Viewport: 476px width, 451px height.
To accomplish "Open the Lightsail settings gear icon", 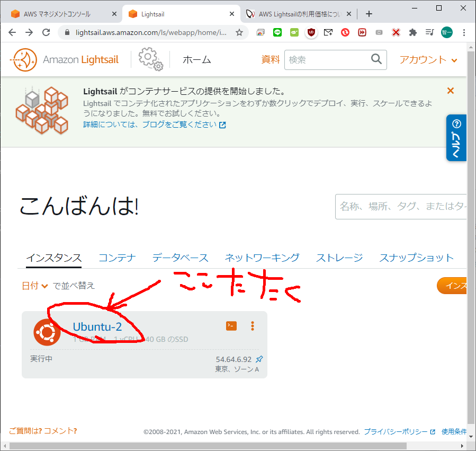I will coord(150,59).
